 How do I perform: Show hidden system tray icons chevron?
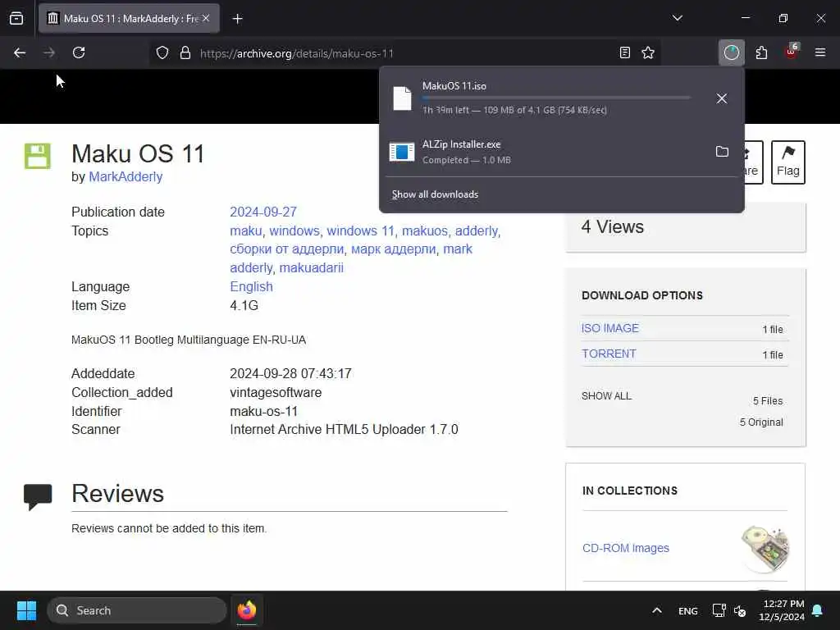pyautogui.click(x=657, y=610)
